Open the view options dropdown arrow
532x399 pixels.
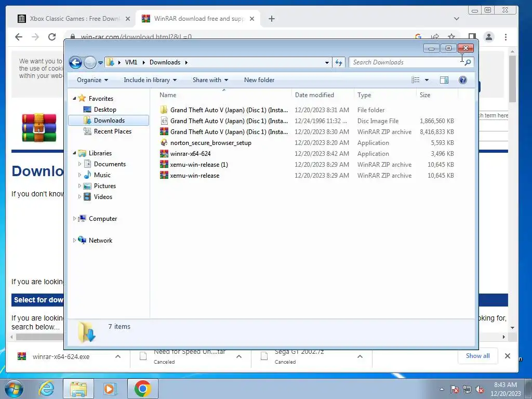[x=427, y=80]
